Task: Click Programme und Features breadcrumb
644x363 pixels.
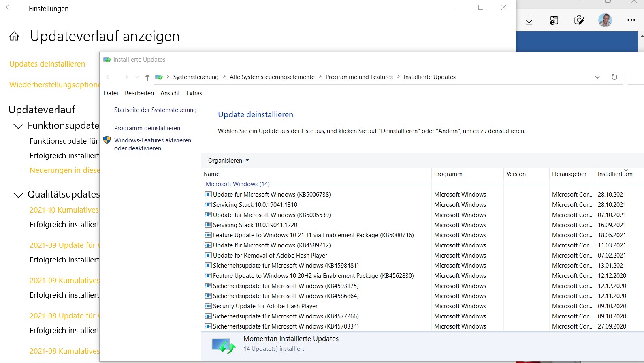Action: (x=359, y=77)
